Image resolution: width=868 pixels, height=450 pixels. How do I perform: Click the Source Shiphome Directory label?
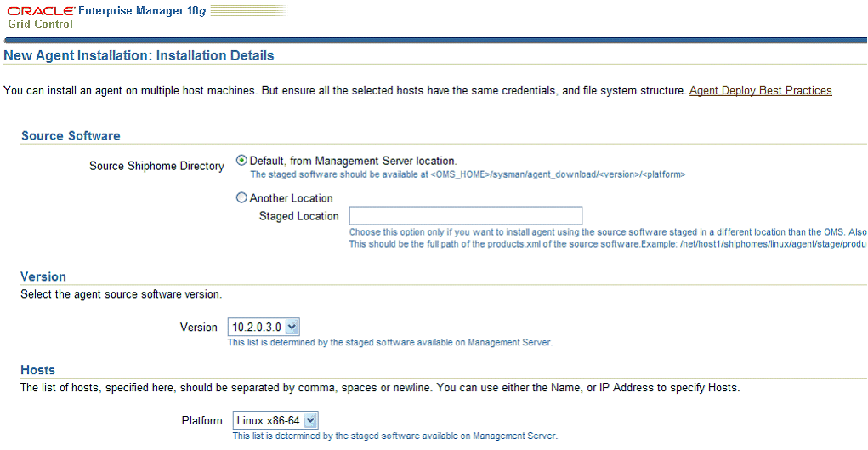pyautogui.click(x=156, y=166)
